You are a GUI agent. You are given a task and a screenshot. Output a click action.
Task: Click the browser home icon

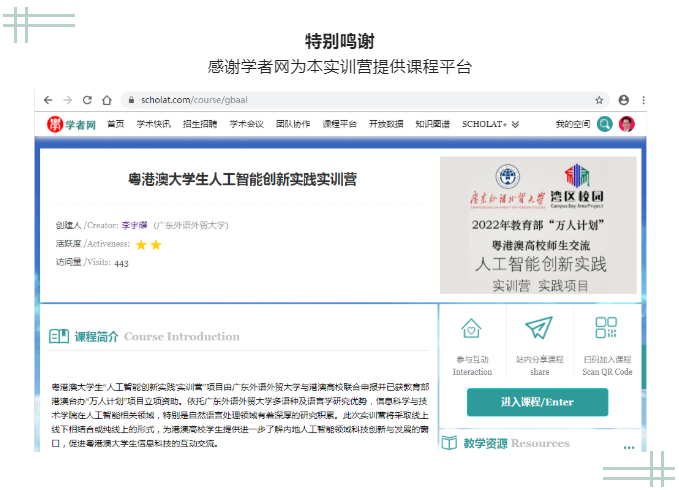click(x=106, y=100)
